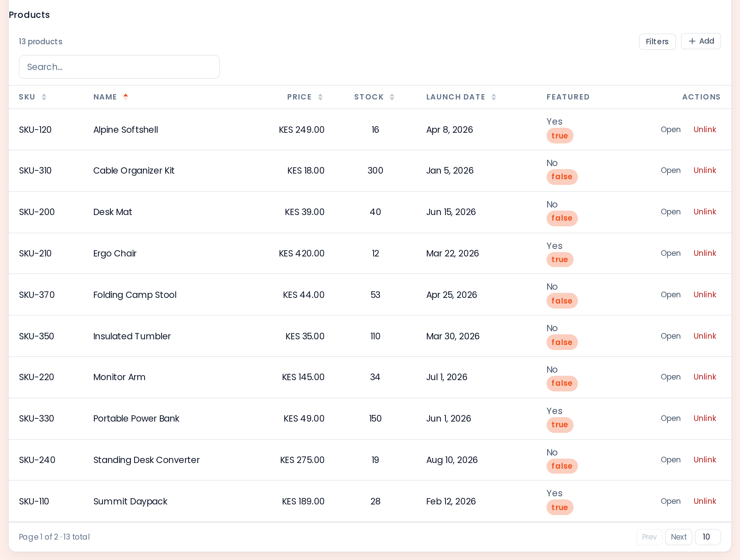
Task: Click Page 1 of 2 status text
Action: (54, 537)
